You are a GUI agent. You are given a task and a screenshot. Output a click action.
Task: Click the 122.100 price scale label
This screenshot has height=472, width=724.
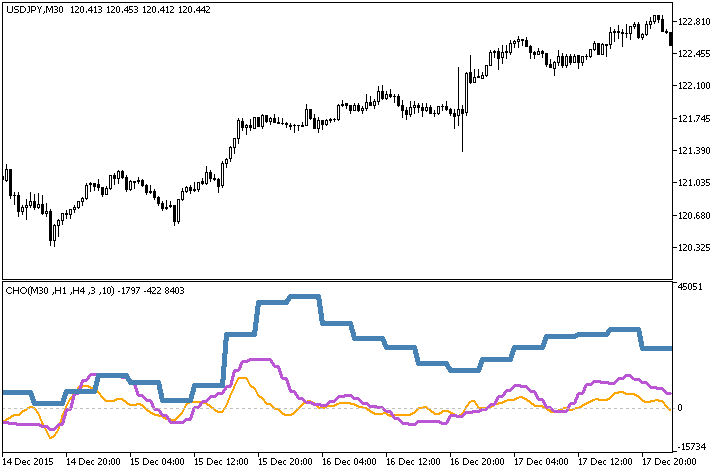pyautogui.click(x=694, y=86)
